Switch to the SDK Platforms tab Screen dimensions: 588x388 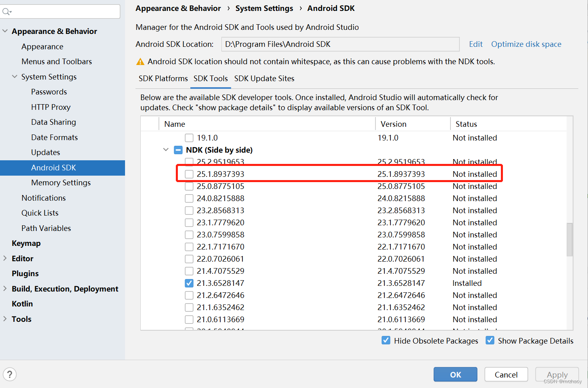pos(163,78)
